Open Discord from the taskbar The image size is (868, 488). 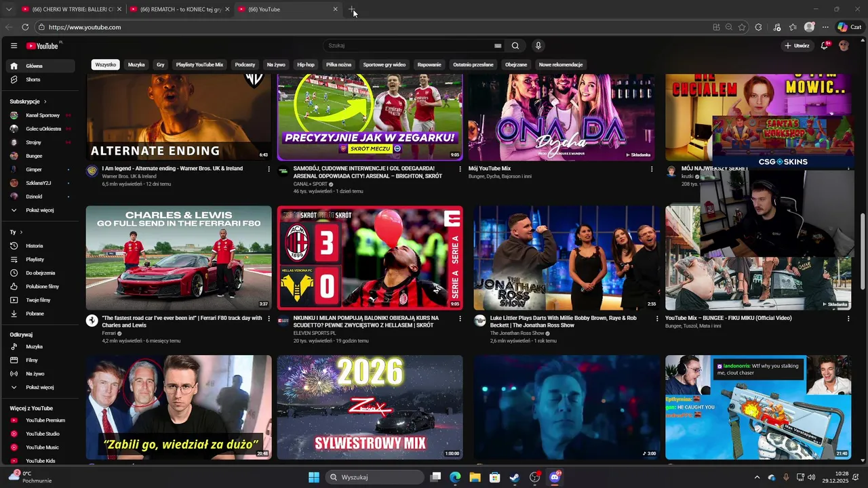coord(555,477)
